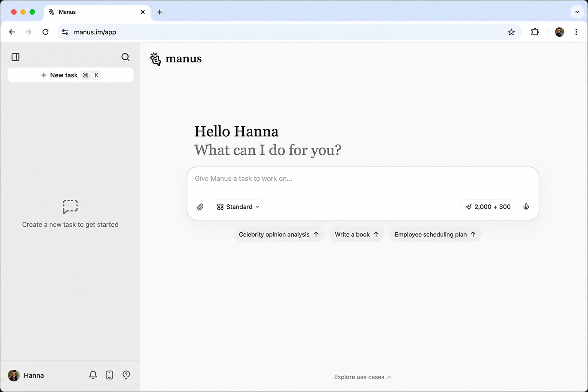Collapse the sidebar panel icon
Image resolution: width=588 pixels, height=392 pixels.
[x=16, y=57]
